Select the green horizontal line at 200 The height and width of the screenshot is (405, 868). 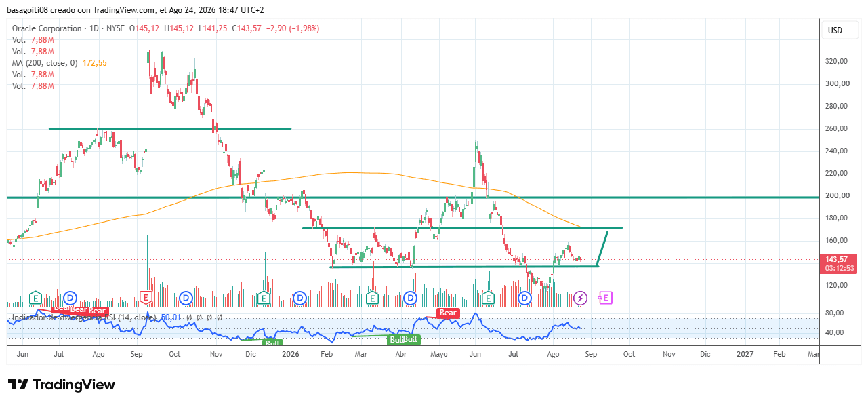413,197
